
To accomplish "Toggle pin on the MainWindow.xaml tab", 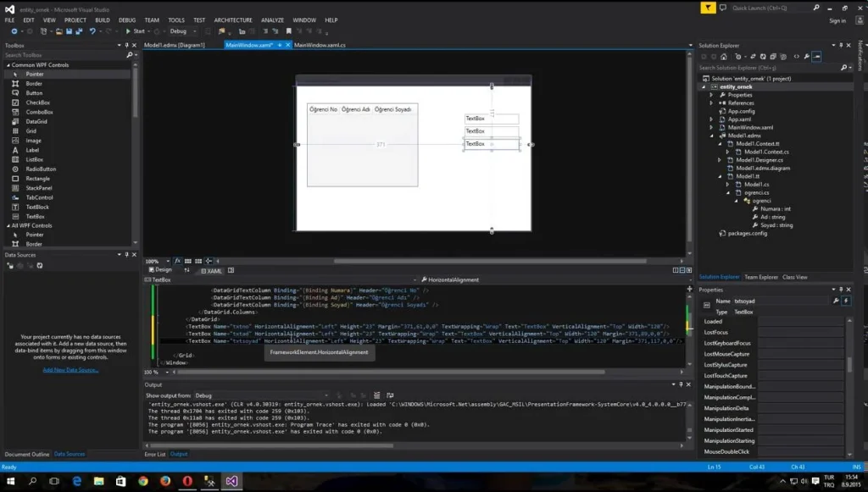I will click(x=280, y=46).
